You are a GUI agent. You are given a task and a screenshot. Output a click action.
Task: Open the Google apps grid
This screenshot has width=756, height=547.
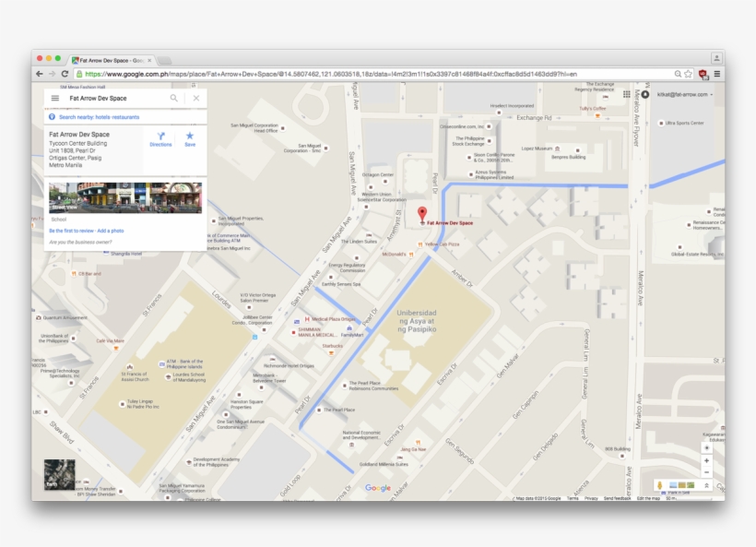pos(627,94)
